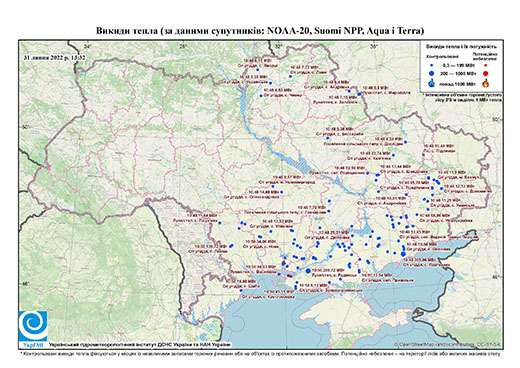Click the UkrGMI spiral logo
Screen dimensions: 520x368
(33, 327)
